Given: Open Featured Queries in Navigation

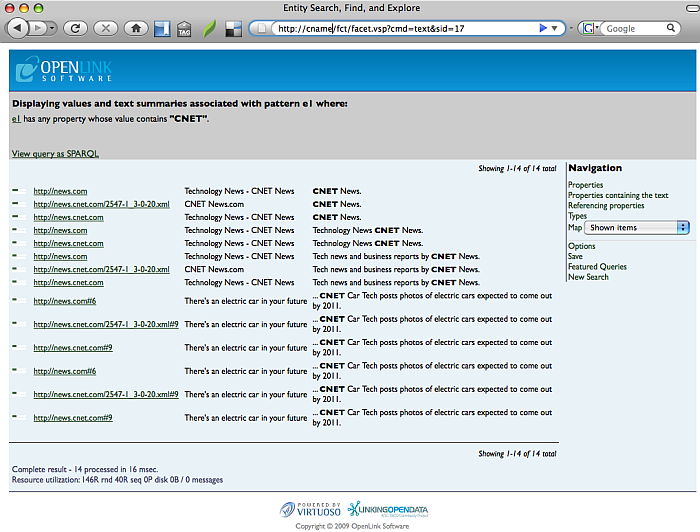Looking at the screenshot, I should [x=597, y=266].
